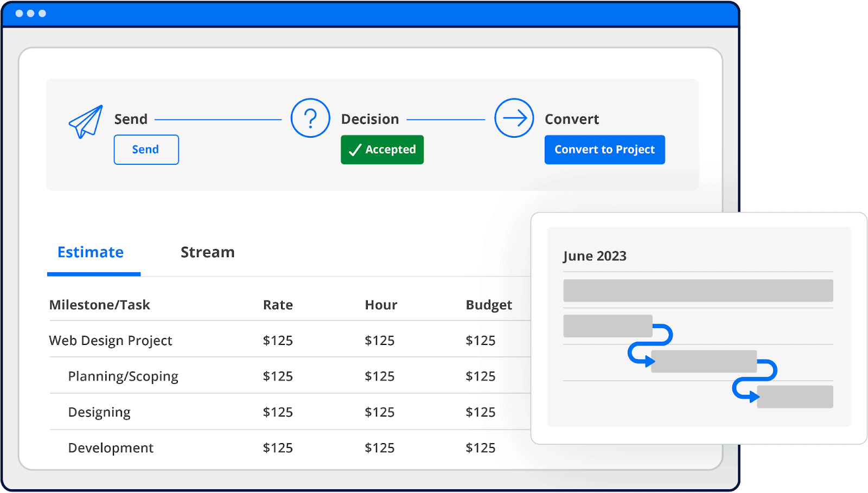Click the green Accepted status button
The width and height of the screenshot is (868, 493).
tap(382, 150)
